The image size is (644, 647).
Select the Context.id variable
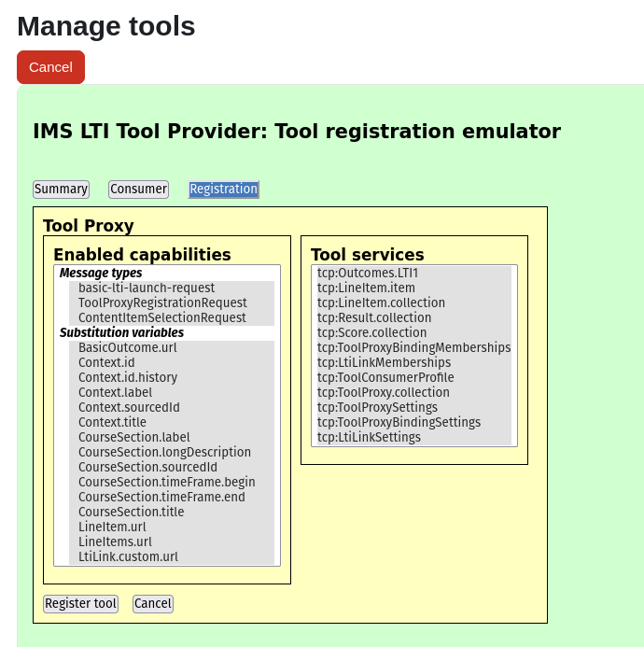pyautogui.click(x=172, y=362)
